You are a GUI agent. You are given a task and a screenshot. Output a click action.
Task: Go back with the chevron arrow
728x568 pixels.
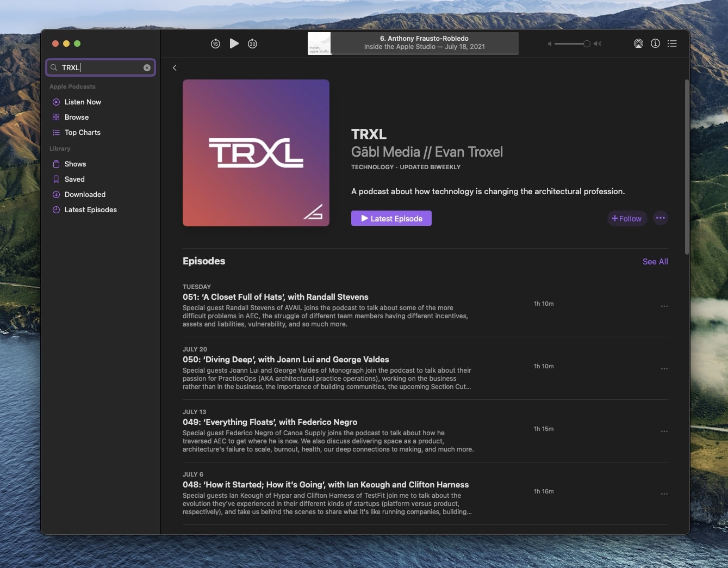pos(175,67)
